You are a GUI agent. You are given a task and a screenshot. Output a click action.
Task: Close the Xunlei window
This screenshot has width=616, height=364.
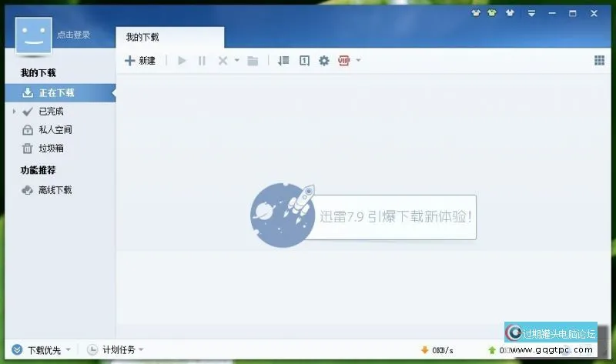[x=594, y=13]
